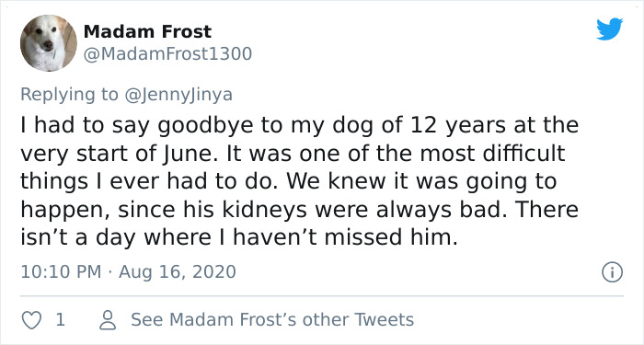Click the 'Replying to' label
This screenshot has width=644, height=345.
(69, 95)
